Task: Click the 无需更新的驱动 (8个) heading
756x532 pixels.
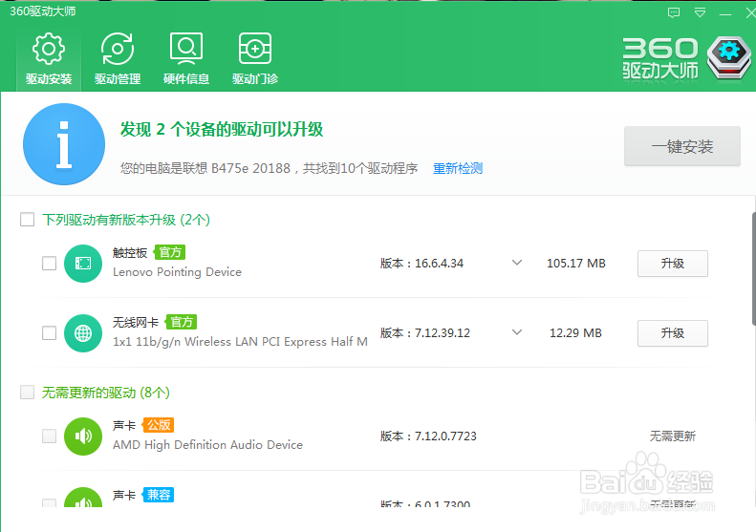Action: point(105,393)
